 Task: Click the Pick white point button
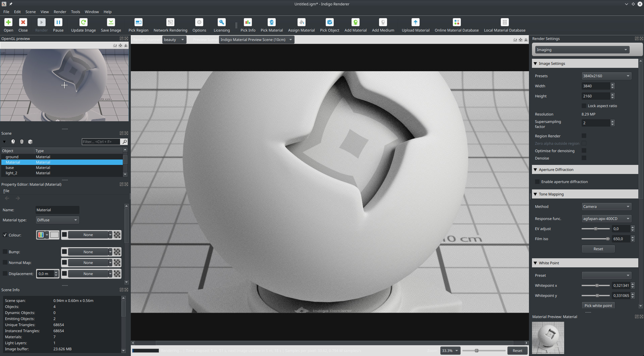598,306
